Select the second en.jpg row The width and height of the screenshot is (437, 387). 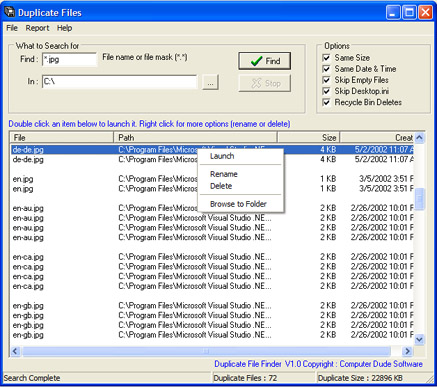pos(212,189)
